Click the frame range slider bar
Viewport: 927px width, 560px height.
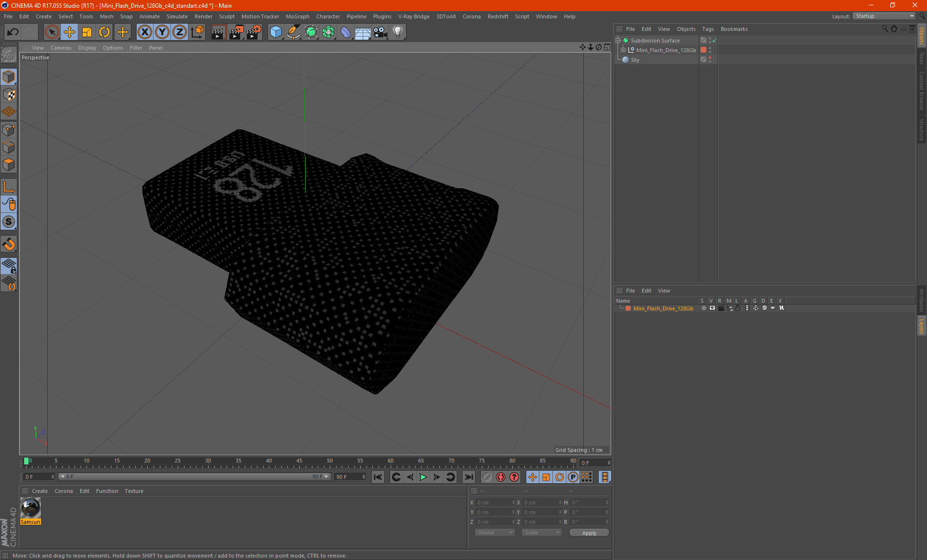click(x=194, y=476)
